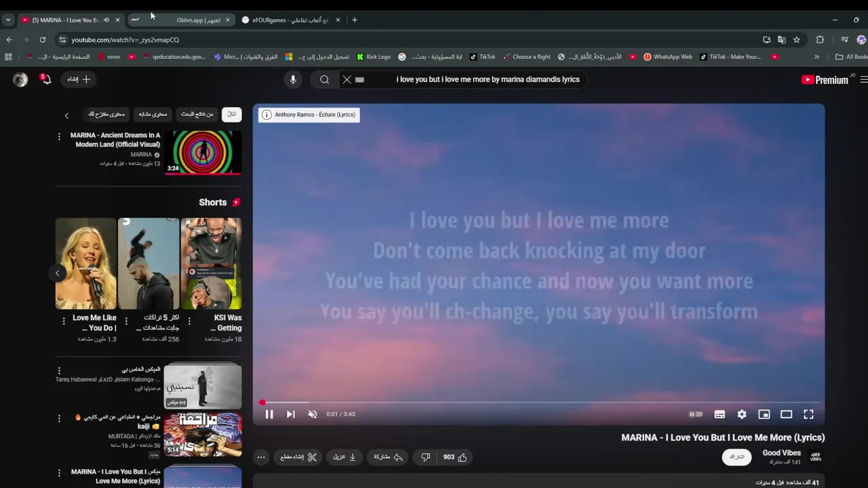Open options menu for the mix playlist
Image resolution: width=868 pixels, height=488 pixels.
click(59, 371)
